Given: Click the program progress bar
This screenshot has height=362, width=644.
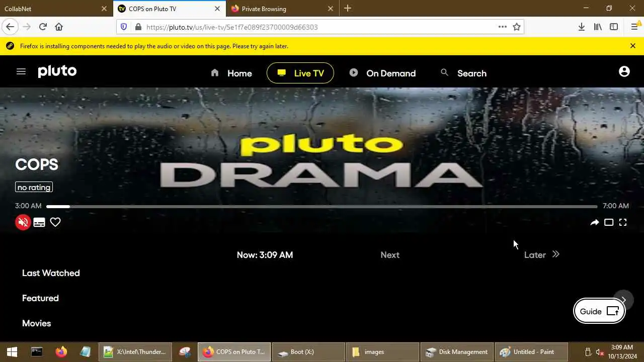Looking at the screenshot, I should 321,206.
